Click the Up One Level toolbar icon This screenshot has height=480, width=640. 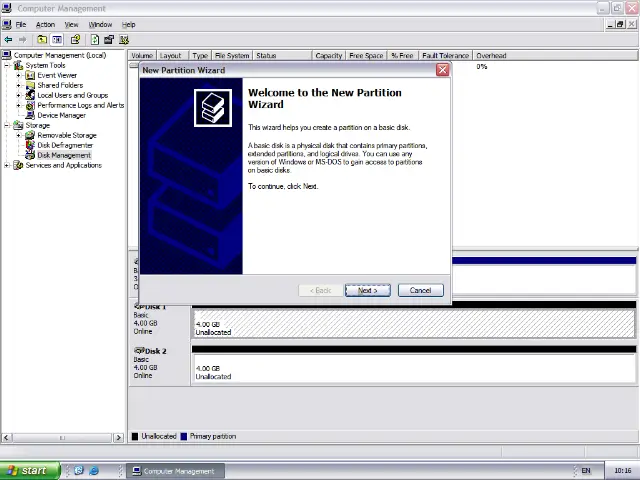[x=43, y=40]
